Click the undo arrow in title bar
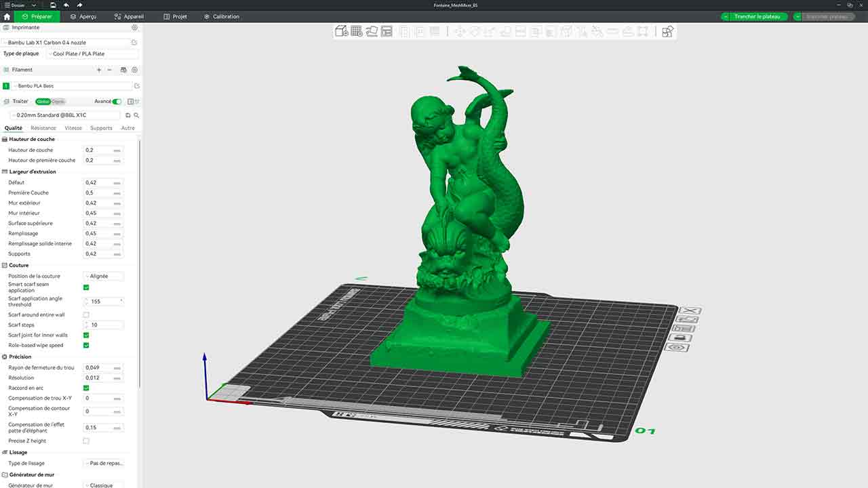This screenshot has width=868, height=488. 67,5
